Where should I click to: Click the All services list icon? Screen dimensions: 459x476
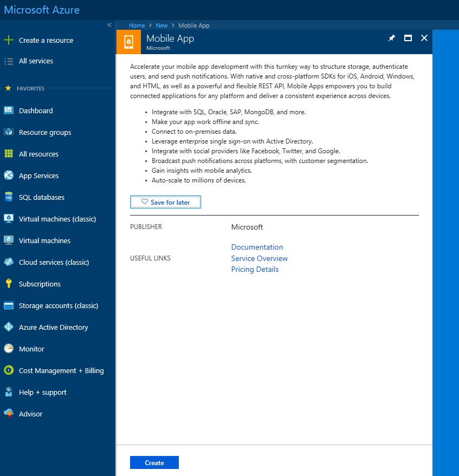9,61
